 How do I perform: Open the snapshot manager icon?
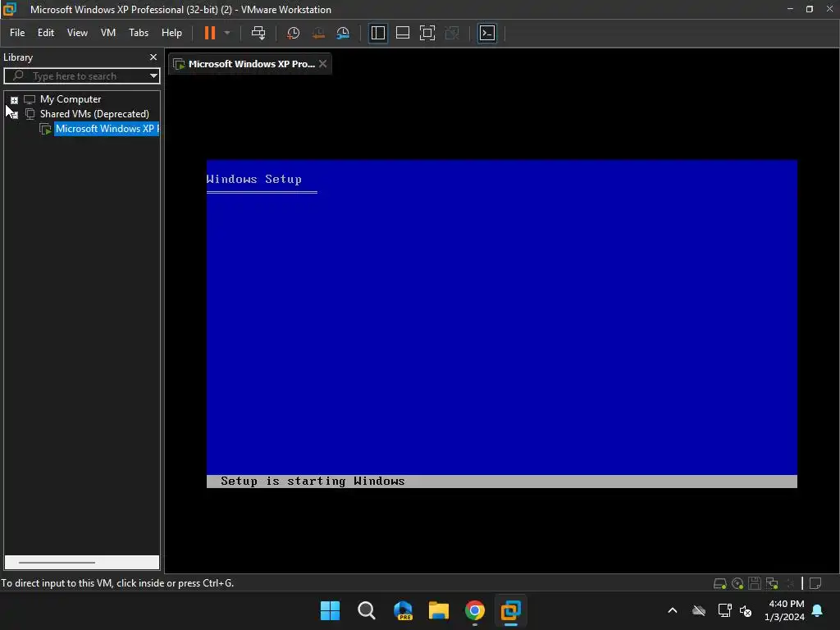343,33
